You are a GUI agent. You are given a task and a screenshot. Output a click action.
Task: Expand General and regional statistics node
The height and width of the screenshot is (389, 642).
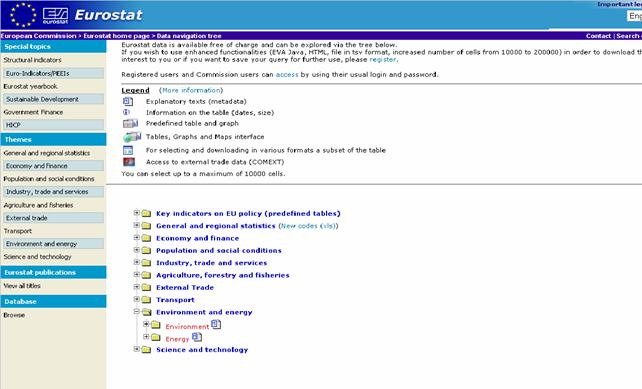(137, 225)
